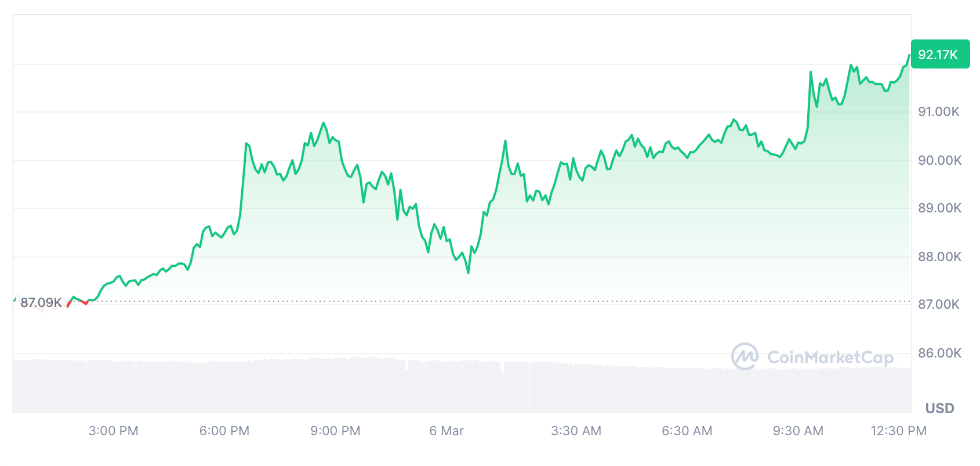The width and height of the screenshot is (980, 466).
Task: Click the USD currency label
Action: [939, 408]
